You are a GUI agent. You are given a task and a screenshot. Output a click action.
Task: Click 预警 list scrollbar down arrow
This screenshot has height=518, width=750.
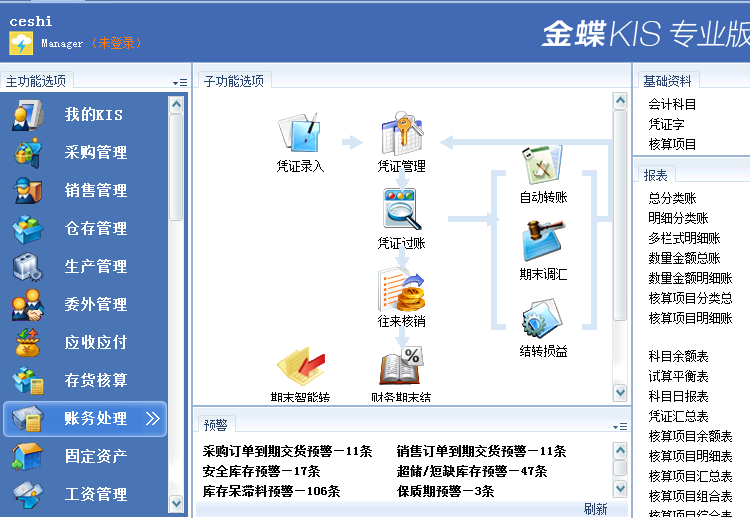(x=620, y=489)
